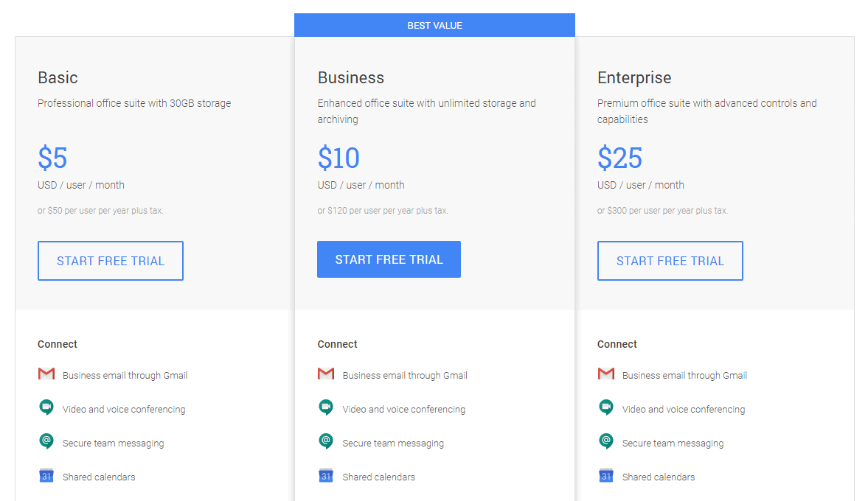This screenshot has height=501, width=868.
Task: Click the shared calendars icon under Enterprise
Action: (605, 476)
